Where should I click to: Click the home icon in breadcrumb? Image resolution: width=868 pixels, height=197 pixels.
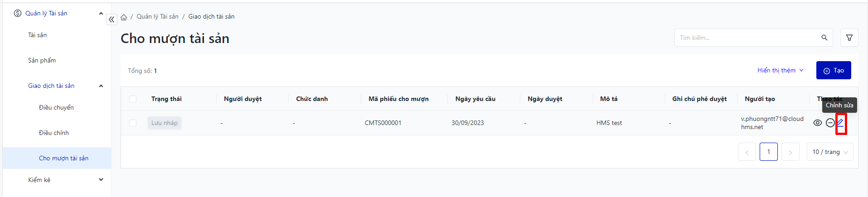click(x=124, y=17)
